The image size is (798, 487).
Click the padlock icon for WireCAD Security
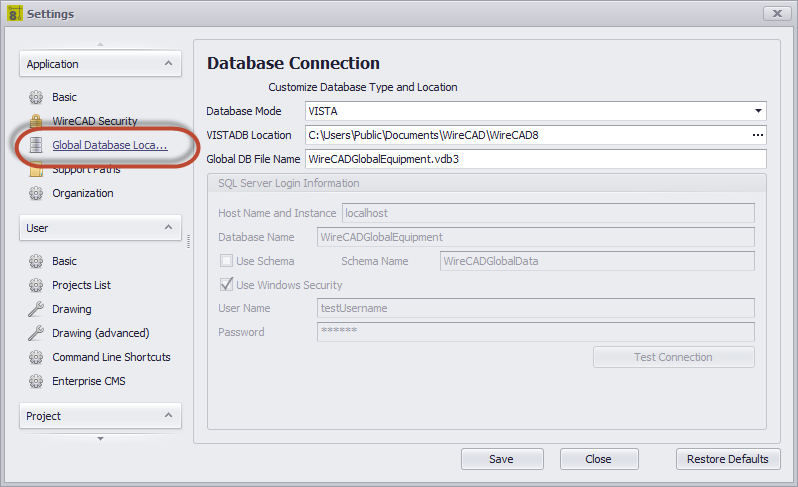click(x=36, y=121)
